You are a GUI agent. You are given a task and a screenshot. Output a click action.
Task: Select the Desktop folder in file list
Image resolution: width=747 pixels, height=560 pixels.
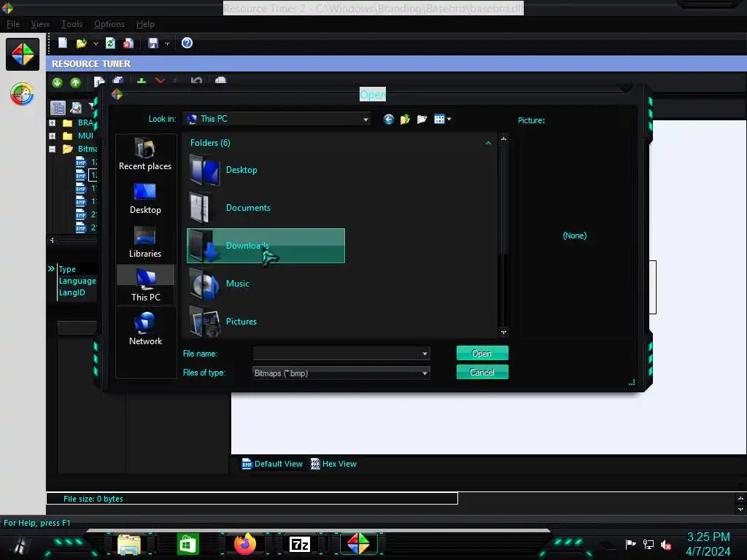click(266, 170)
